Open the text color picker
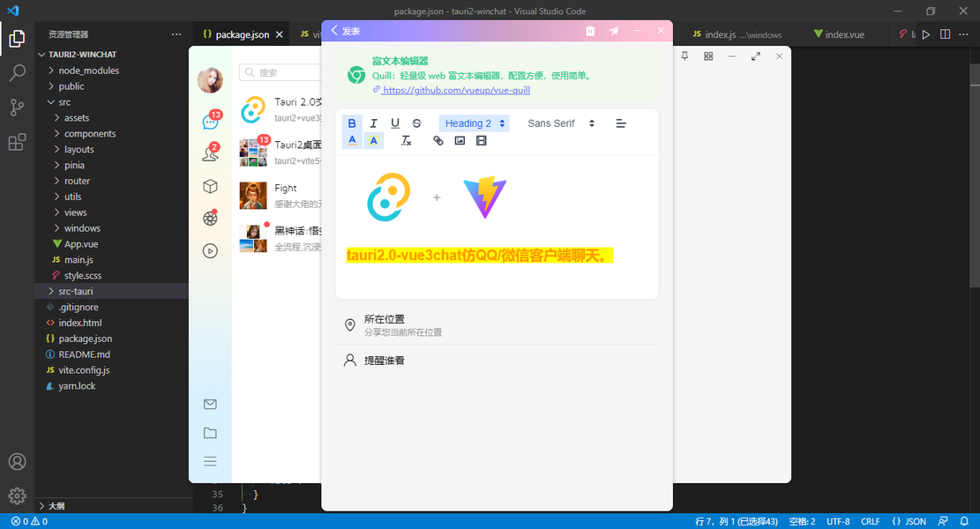Image resolution: width=980 pixels, height=529 pixels. click(352, 140)
